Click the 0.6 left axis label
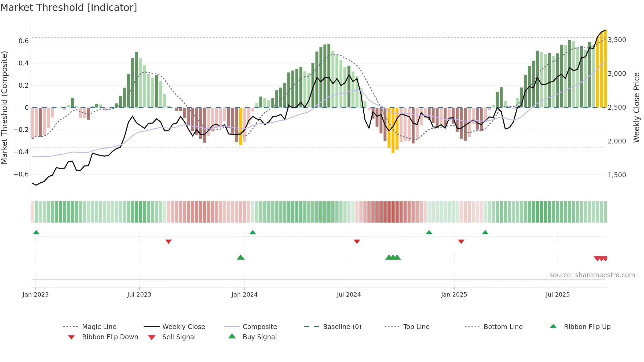 tap(24, 41)
